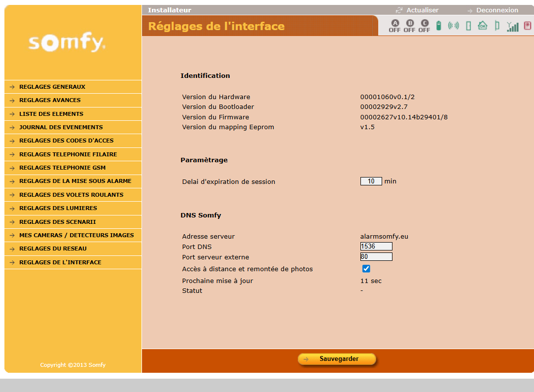
Task: Click the radio communication waves icon
Action: click(453, 26)
